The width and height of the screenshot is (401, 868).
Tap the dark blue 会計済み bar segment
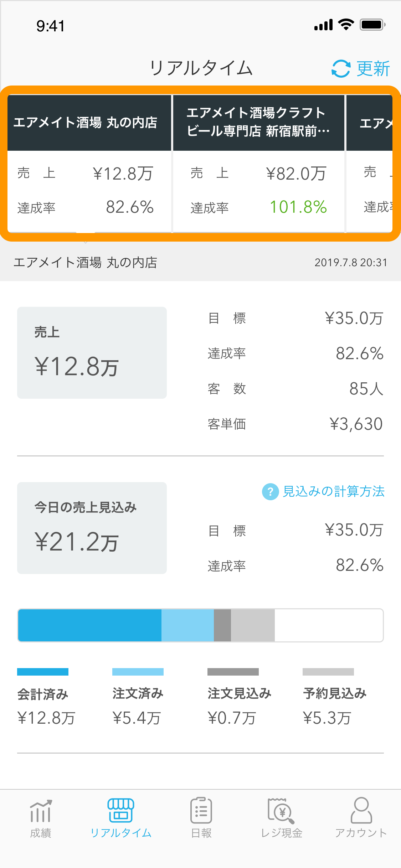point(90,625)
